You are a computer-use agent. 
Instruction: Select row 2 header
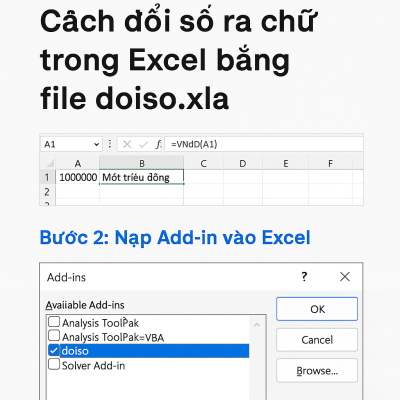click(47, 192)
